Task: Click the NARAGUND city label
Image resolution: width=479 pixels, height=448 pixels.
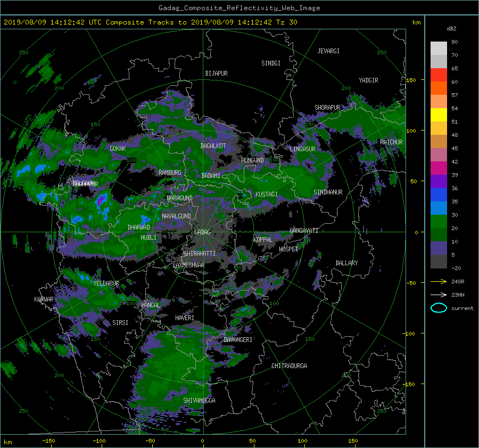Action: click(180, 198)
